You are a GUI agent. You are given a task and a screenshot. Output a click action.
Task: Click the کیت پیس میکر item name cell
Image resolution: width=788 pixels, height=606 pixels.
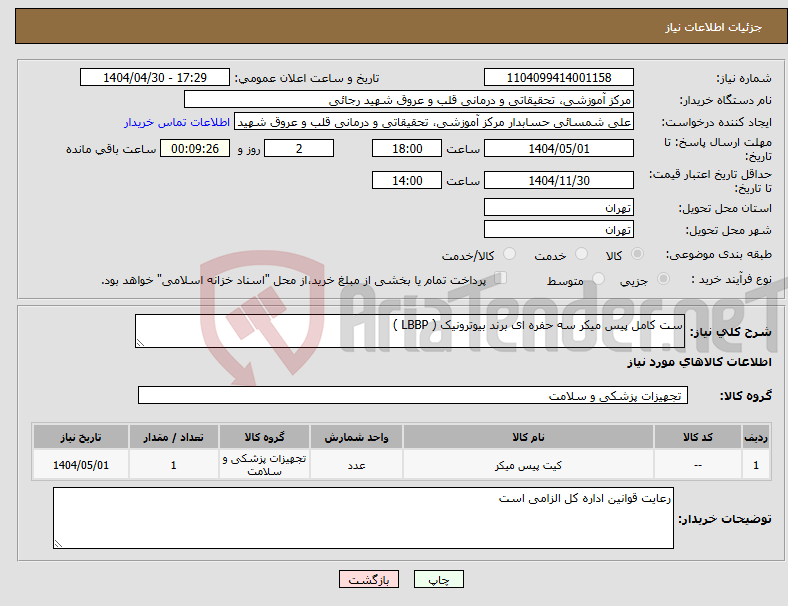528,465
